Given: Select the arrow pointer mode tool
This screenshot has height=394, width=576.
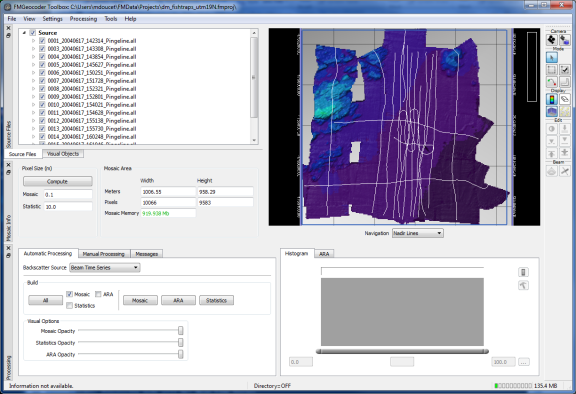Looking at the screenshot, I should point(551,58).
